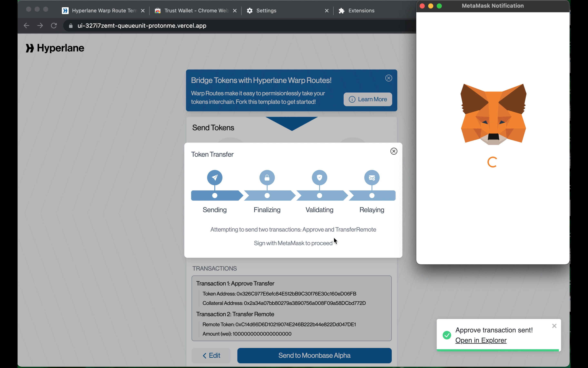The image size is (588, 368).
Task: Click browser forward arrow
Action: 40,26
